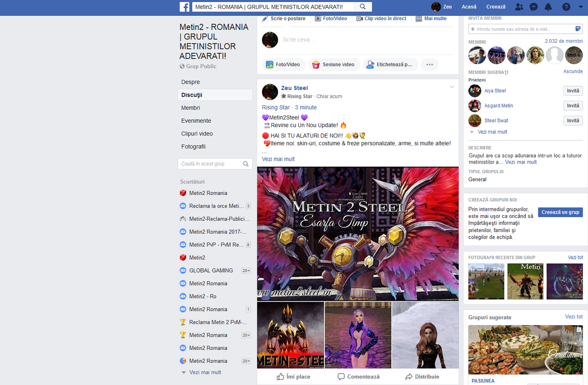This screenshot has height=385, width=588.
Task: Open the Discuții section in sidebar
Action: 215,95
